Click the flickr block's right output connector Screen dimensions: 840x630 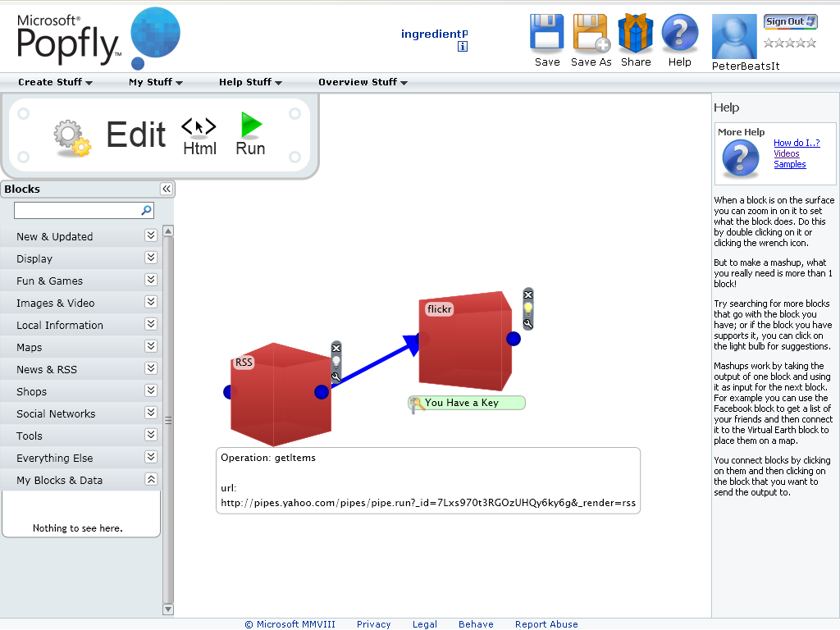tap(514, 339)
